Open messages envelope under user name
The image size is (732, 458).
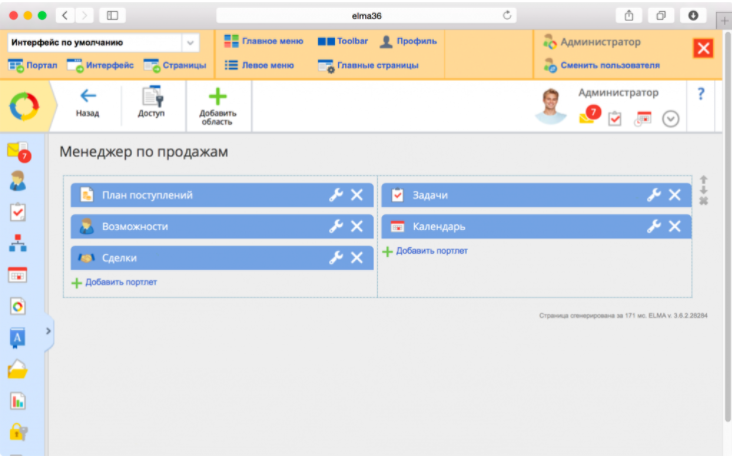(x=590, y=115)
